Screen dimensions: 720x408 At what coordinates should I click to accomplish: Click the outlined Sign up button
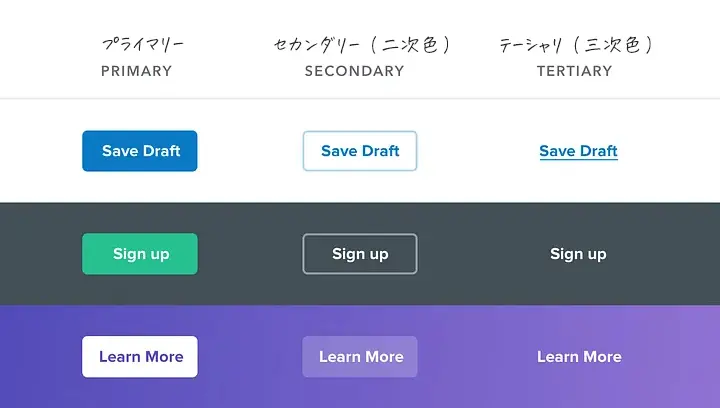click(x=360, y=254)
